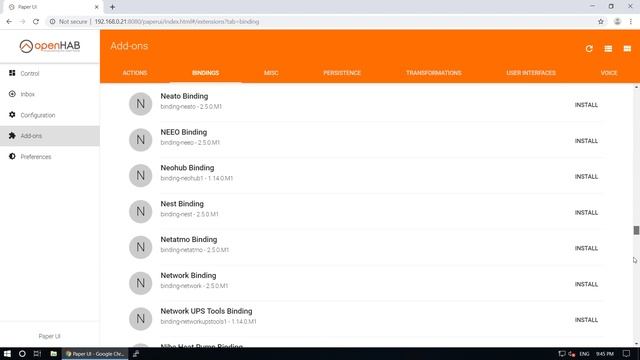Click the Control grid icon
This screenshot has width=640, height=360.
click(12, 73)
